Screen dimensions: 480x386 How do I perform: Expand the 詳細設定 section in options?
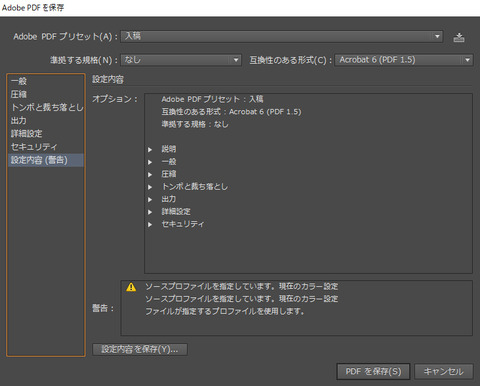(150, 212)
